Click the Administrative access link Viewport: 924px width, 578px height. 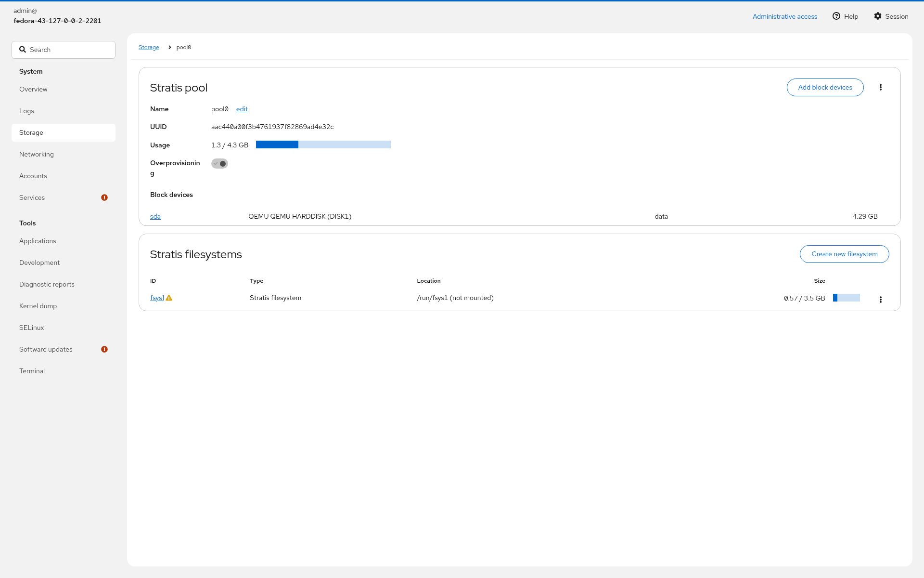click(x=785, y=16)
